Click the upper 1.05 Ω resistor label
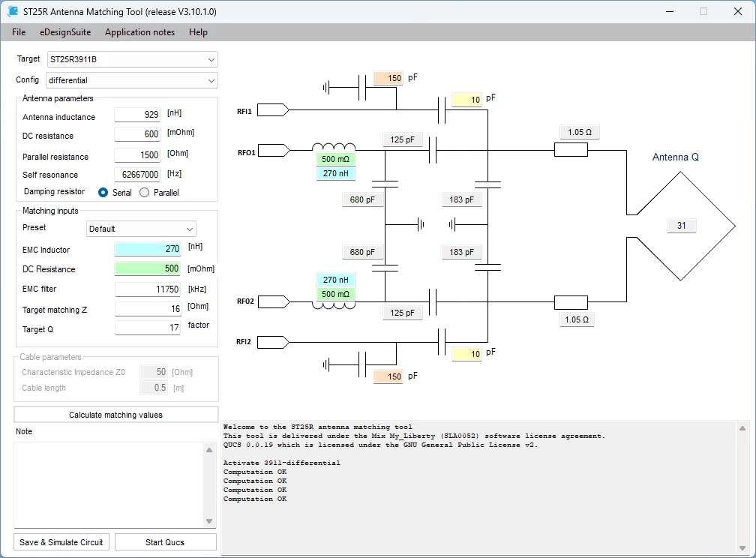The height and width of the screenshot is (558, 756). point(580,132)
